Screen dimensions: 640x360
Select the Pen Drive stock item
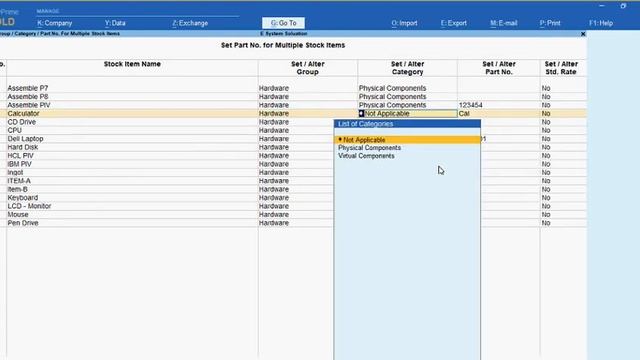[23, 223]
